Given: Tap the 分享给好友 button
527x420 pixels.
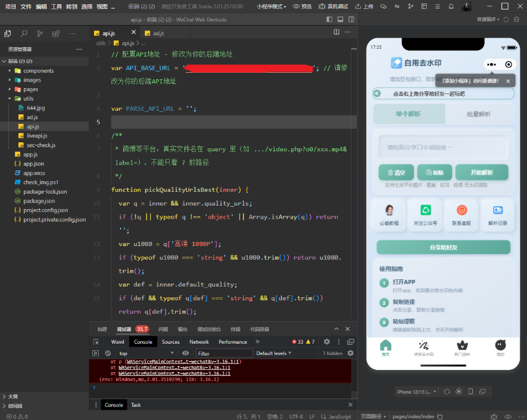Looking at the screenshot, I should tap(443, 247).
